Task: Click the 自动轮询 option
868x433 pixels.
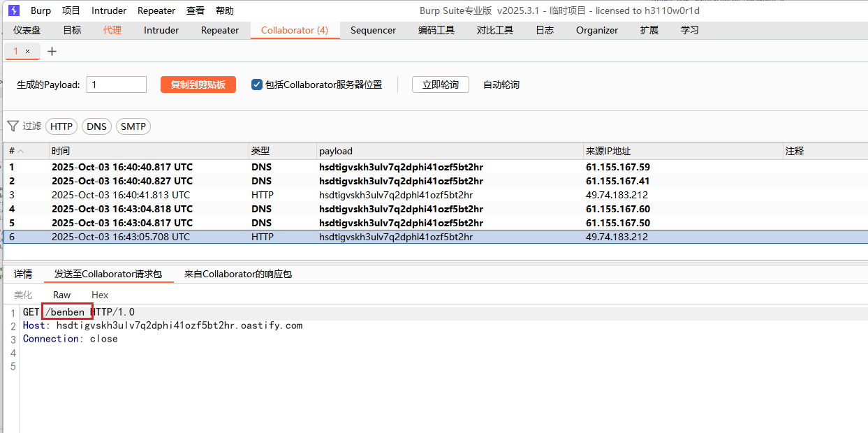Action: [501, 85]
